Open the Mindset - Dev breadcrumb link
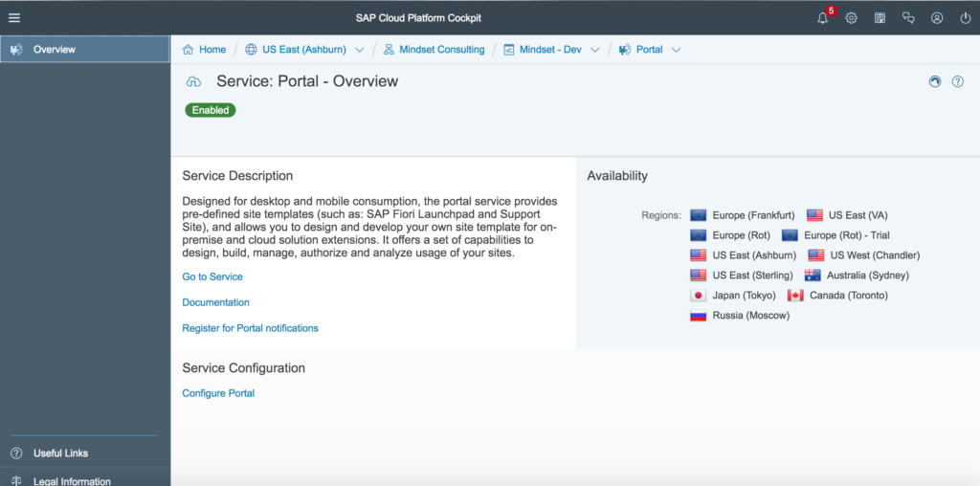The height and width of the screenshot is (486, 980). (x=550, y=50)
